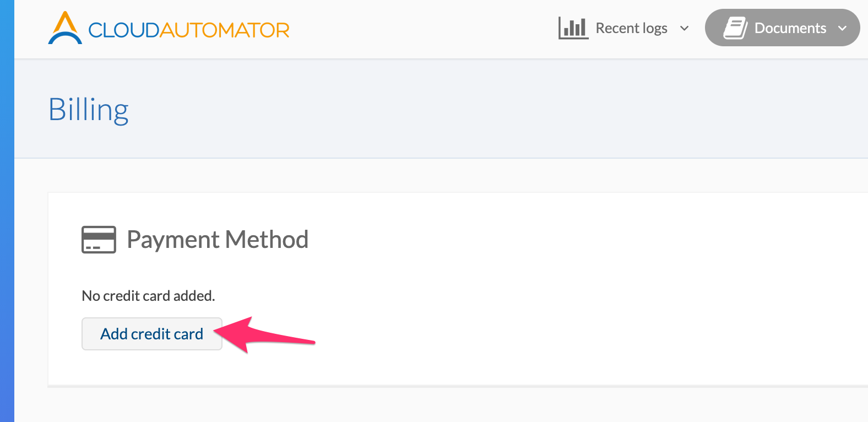Open the Documents menu label
Viewport: 868px width, 422px height.
pyautogui.click(x=790, y=28)
